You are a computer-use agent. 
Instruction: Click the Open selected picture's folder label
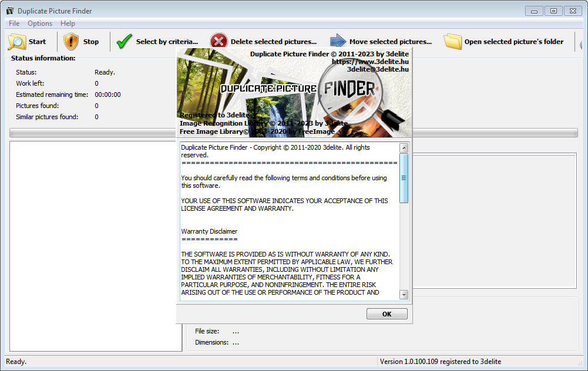coord(514,42)
